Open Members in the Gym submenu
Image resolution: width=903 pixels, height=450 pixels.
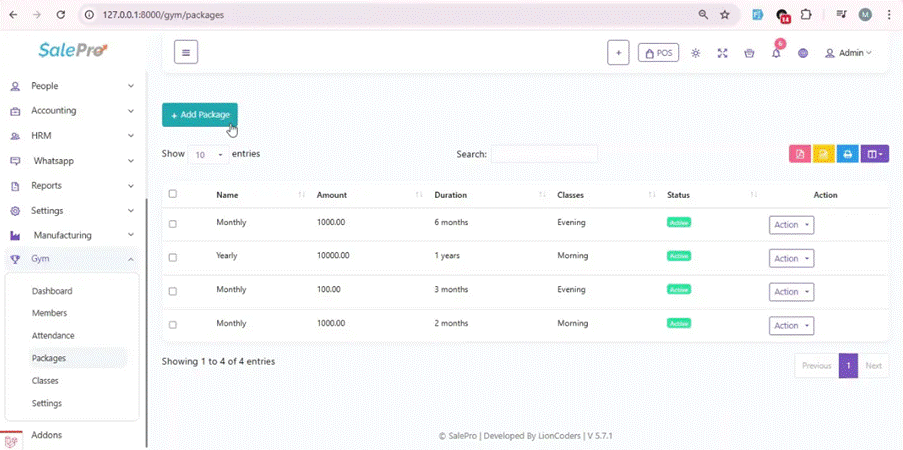49,313
